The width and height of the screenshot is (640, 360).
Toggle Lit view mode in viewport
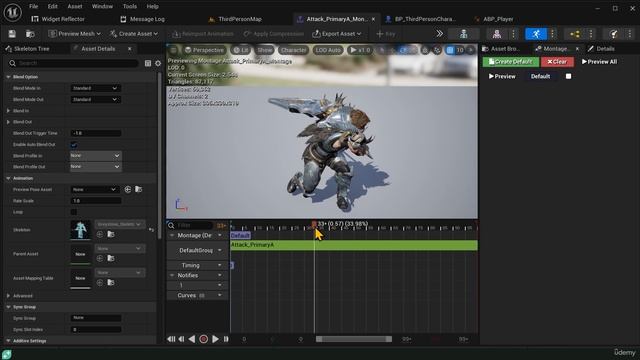[x=241, y=50]
